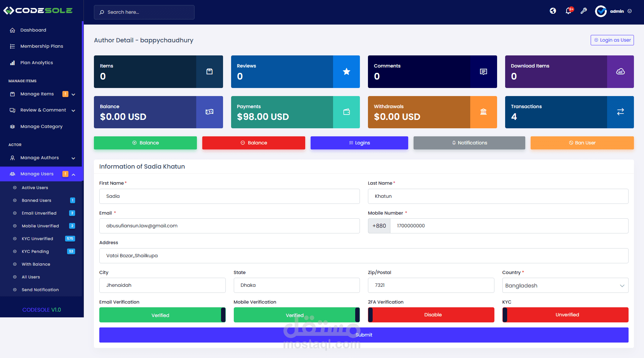Expand Manage Authors menu

pyautogui.click(x=42, y=158)
